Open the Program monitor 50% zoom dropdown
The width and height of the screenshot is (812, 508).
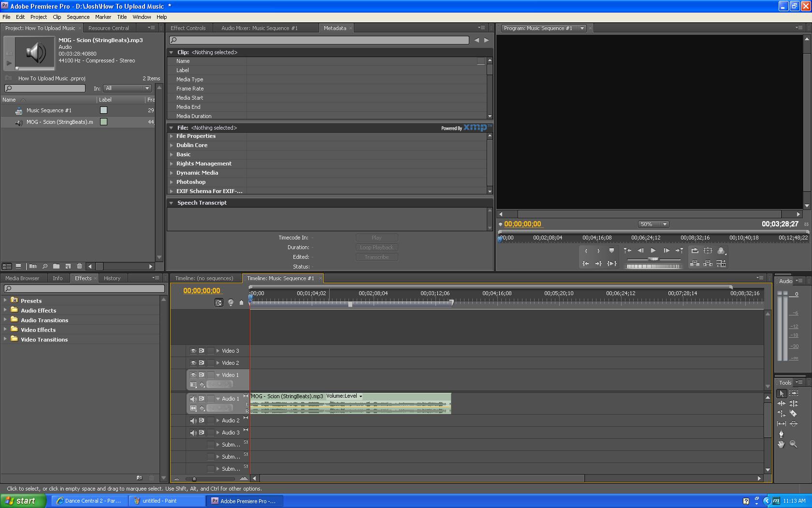click(653, 224)
